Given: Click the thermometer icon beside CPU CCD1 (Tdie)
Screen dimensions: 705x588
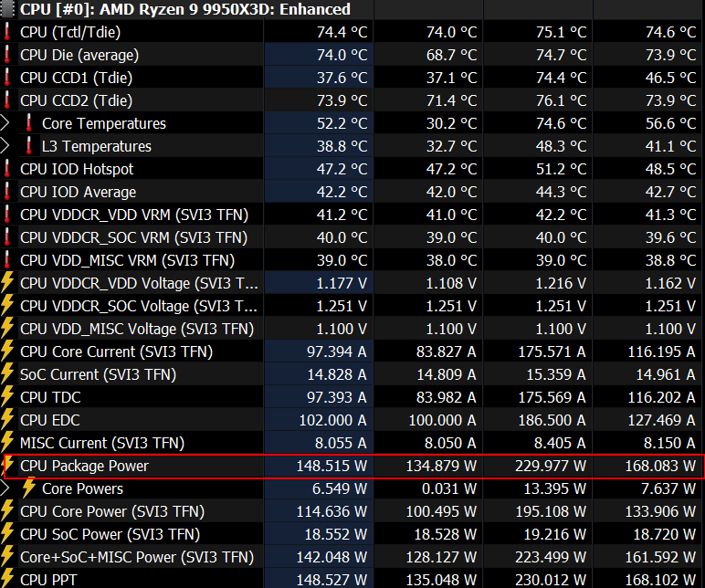Looking at the screenshot, I should pos(7,78).
